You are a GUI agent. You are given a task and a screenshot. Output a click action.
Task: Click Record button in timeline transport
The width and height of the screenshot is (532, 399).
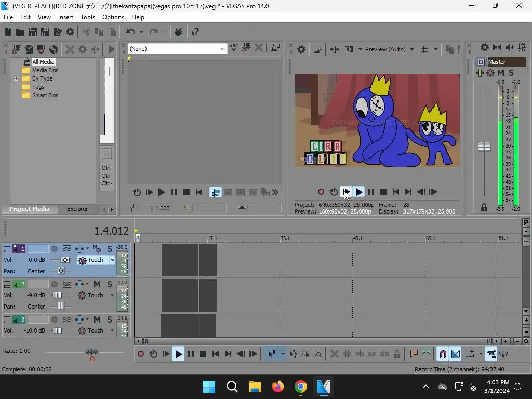(x=141, y=354)
